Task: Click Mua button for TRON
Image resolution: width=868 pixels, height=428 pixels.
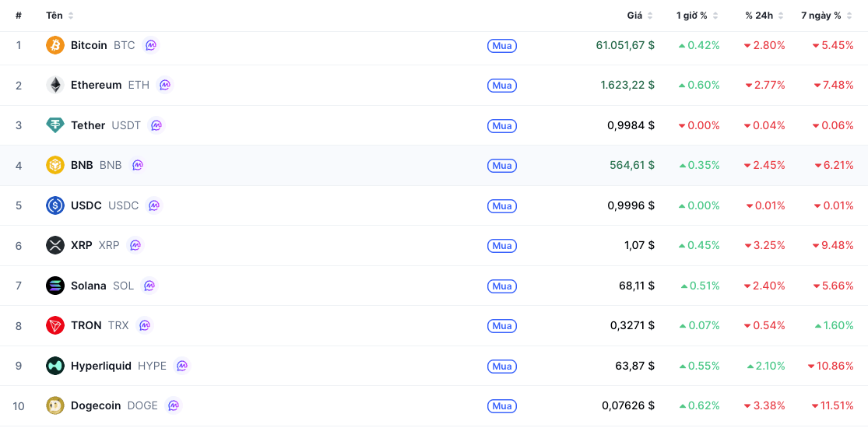Action: pos(502,325)
